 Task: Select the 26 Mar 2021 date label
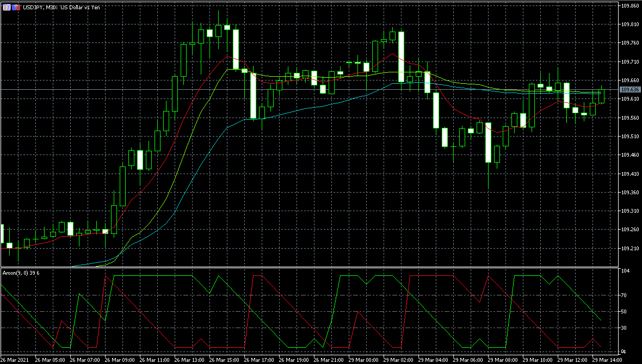(15, 360)
